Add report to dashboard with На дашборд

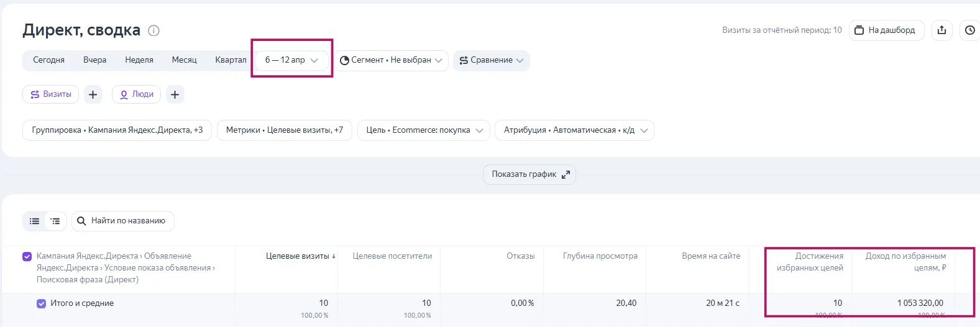point(887,30)
